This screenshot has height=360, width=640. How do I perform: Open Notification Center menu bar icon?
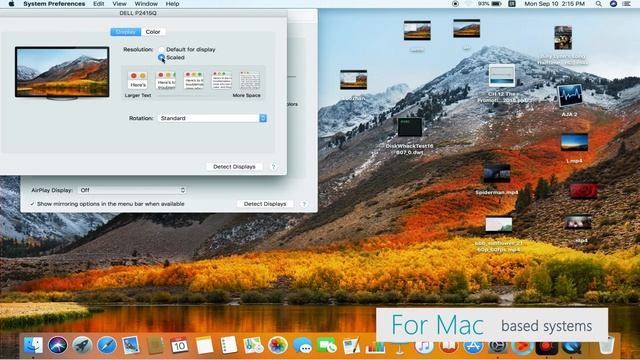(627, 4)
